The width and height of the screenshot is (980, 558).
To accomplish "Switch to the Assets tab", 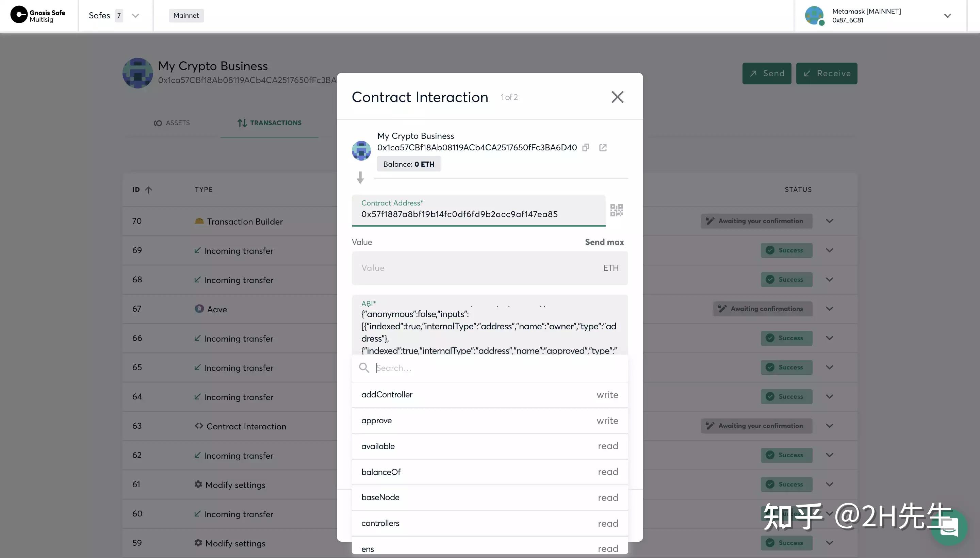I will (x=172, y=123).
